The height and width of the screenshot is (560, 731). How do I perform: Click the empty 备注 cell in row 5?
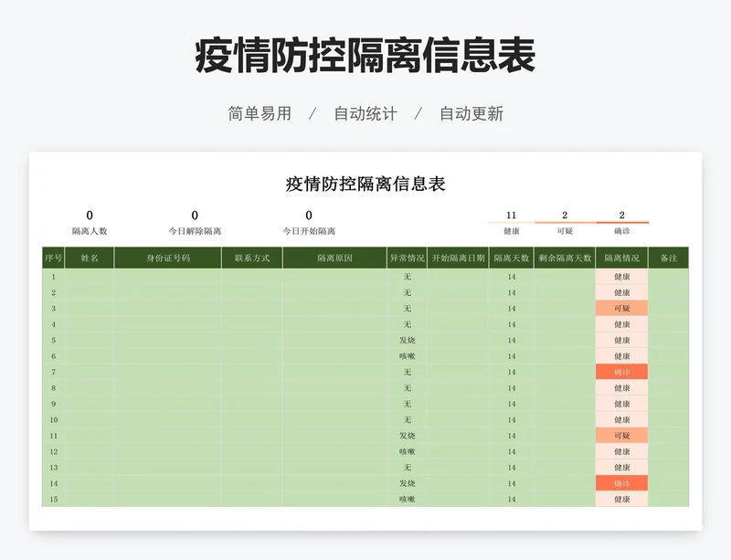pos(669,341)
